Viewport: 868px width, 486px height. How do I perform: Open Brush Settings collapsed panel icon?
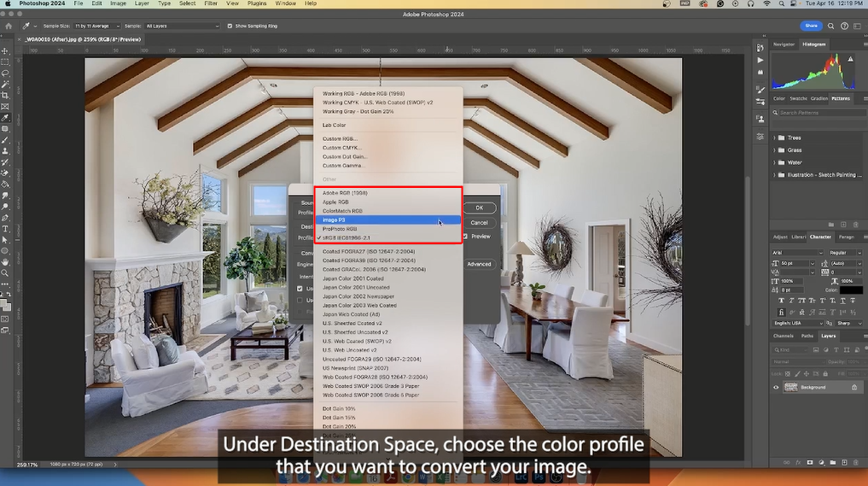click(x=760, y=89)
